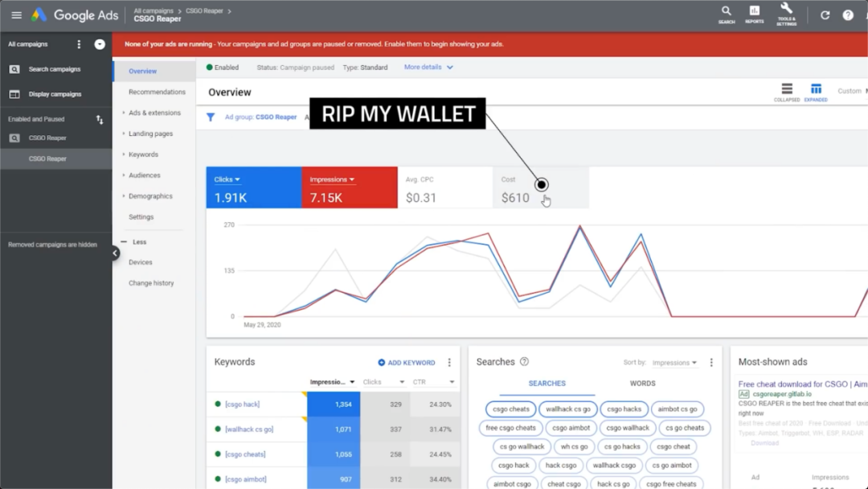Open Clicks metric dropdown
Screen dimensions: 868x489
pos(227,179)
